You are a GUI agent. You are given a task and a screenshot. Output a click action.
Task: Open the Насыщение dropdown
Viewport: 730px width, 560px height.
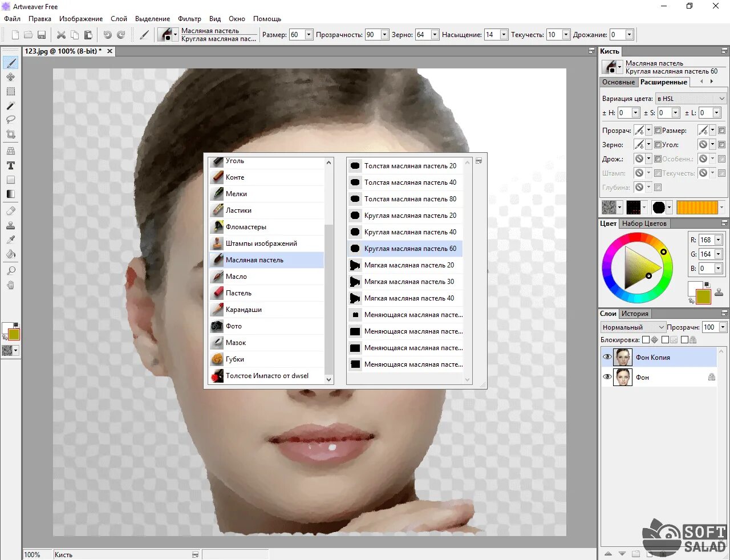click(504, 35)
